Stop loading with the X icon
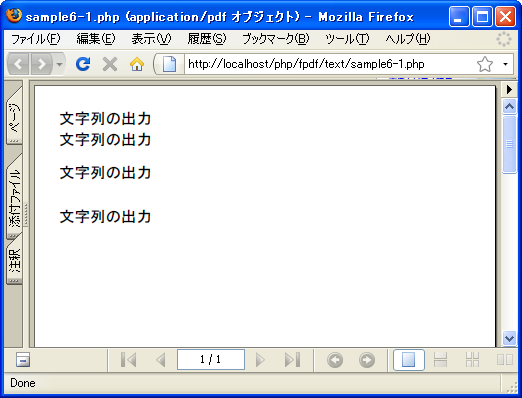 point(110,64)
